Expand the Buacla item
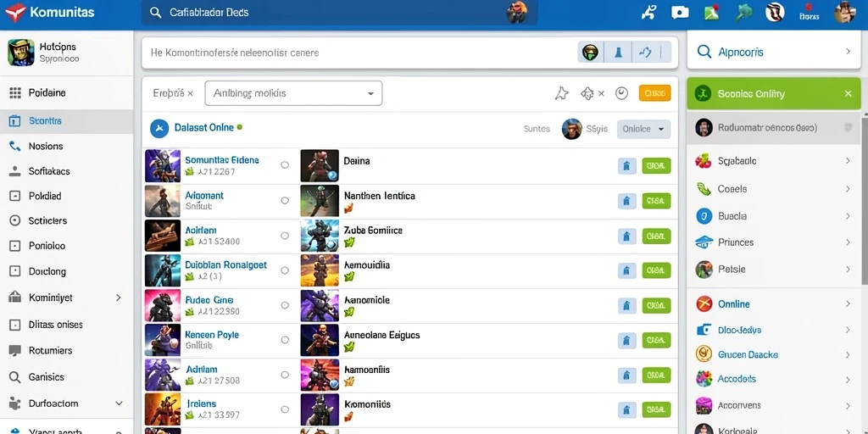 point(848,216)
